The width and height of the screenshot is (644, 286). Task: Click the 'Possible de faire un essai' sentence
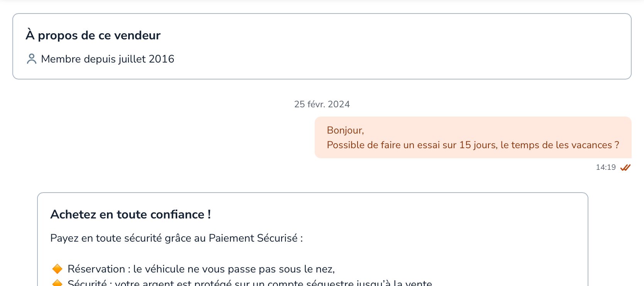(x=473, y=145)
